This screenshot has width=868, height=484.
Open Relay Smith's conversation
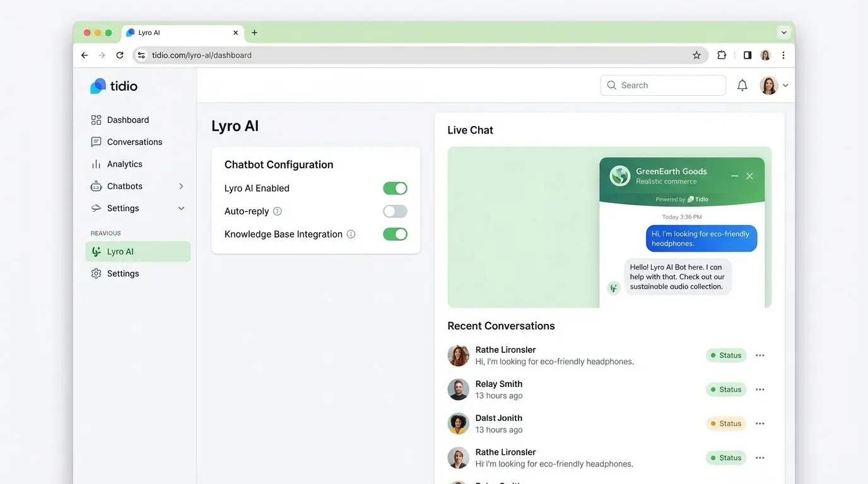498,389
